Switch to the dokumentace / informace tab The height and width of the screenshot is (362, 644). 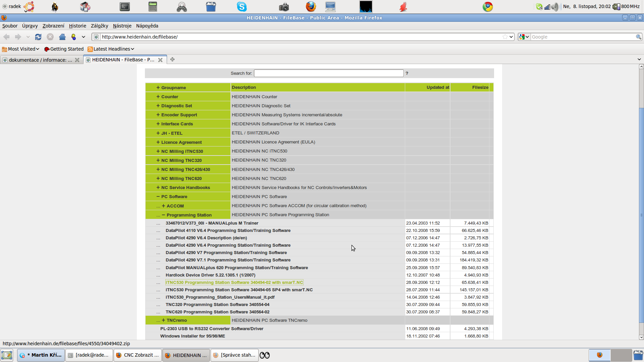pos(40,60)
